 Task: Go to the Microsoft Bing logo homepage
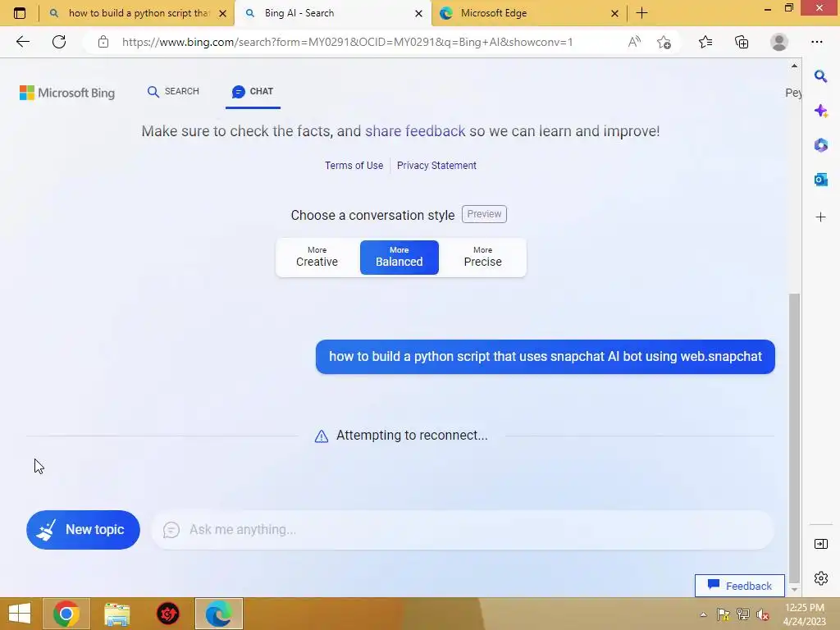pos(67,93)
